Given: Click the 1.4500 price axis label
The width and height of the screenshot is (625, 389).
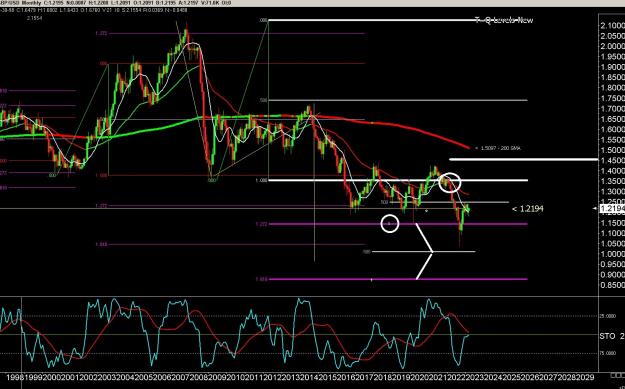Looking at the screenshot, I should point(612,161).
